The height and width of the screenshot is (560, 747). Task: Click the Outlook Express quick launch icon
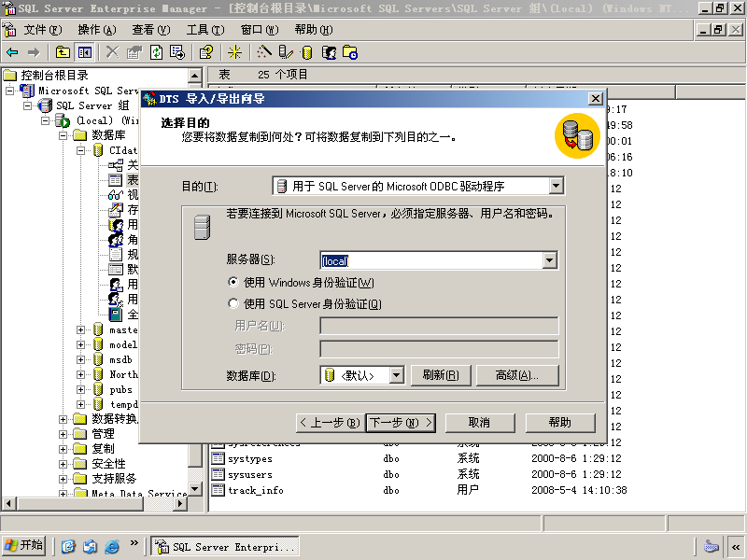[x=90, y=546]
